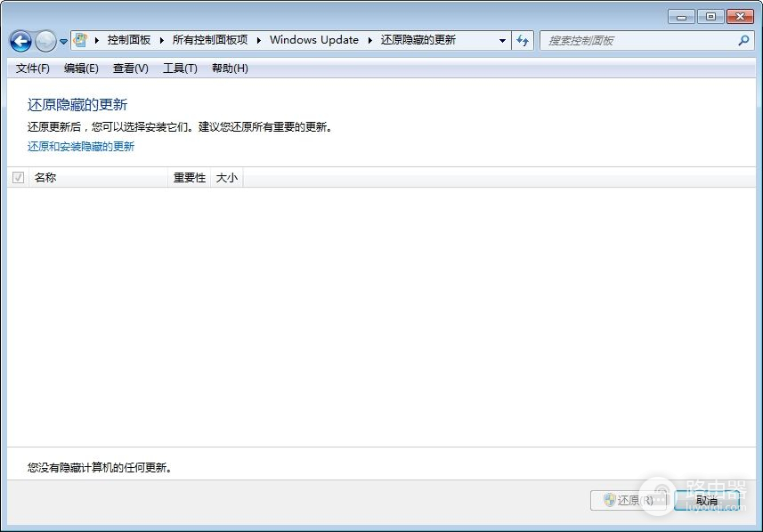Toggle the select-all checkbox in list header

click(19, 178)
